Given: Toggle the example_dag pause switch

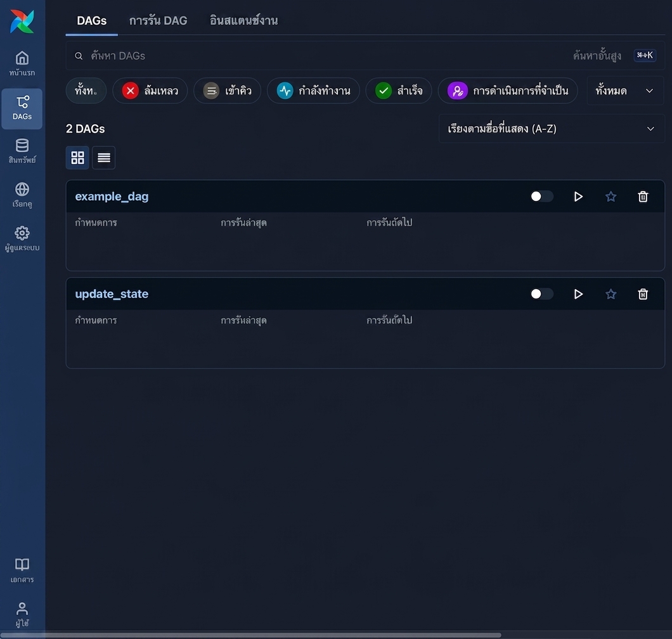Looking at the screenshot, I should pos(541,197).
